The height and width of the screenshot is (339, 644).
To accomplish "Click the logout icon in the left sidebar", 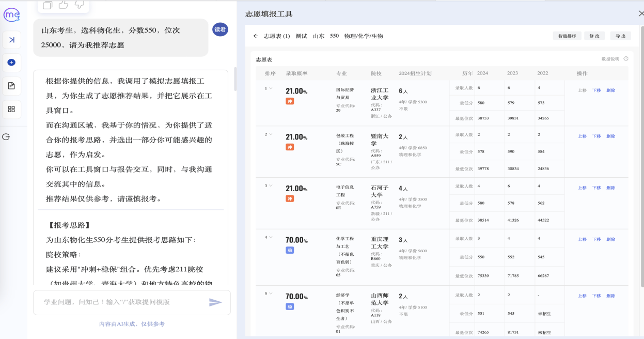I will [x=6, y=137].
